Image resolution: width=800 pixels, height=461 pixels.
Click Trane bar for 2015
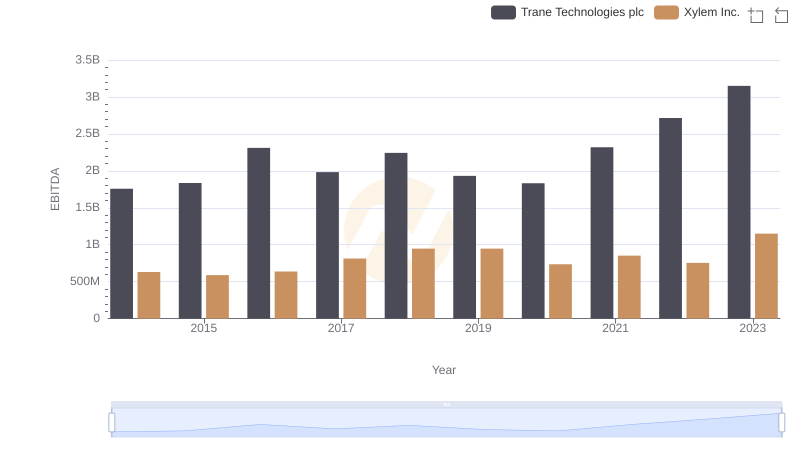[190, 251]
